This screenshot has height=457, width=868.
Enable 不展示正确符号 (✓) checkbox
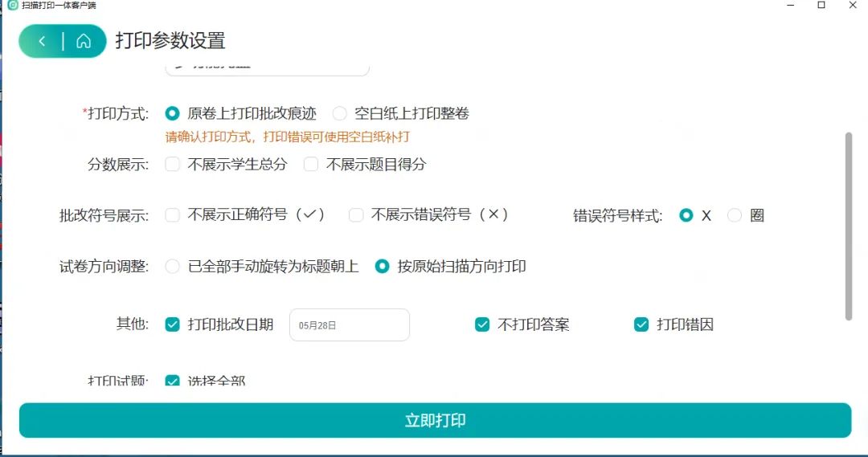tap(172, 214)
